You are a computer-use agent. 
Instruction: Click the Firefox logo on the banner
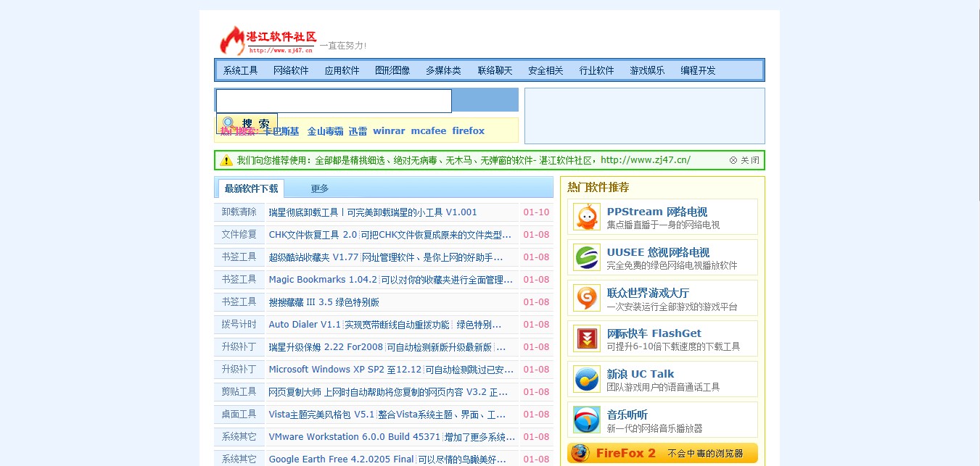coord(580,453)
